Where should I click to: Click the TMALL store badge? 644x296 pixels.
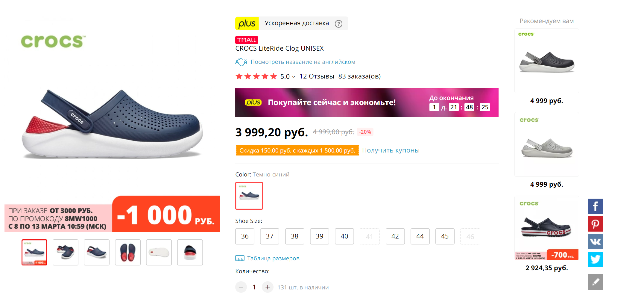247,40
